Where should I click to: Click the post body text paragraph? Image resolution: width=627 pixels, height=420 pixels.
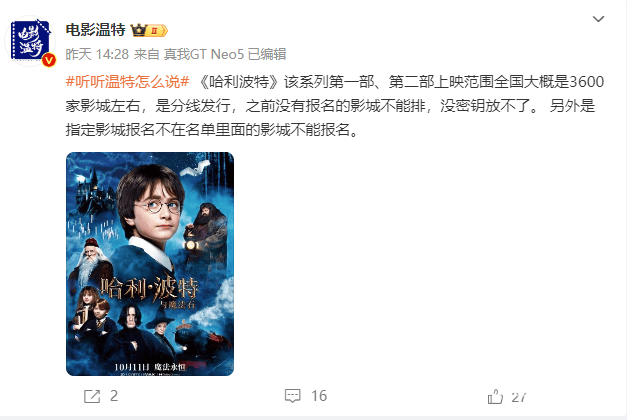[x=335, y=106]
